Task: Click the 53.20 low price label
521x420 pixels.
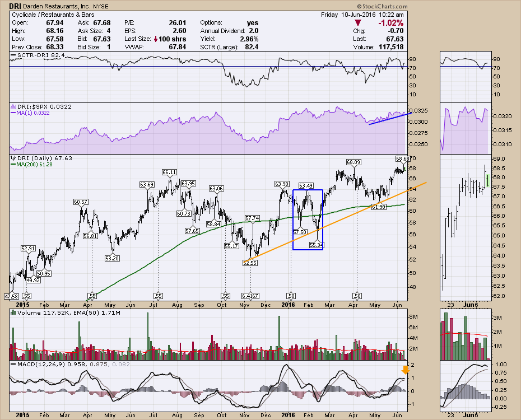Action: click(112, 258)
